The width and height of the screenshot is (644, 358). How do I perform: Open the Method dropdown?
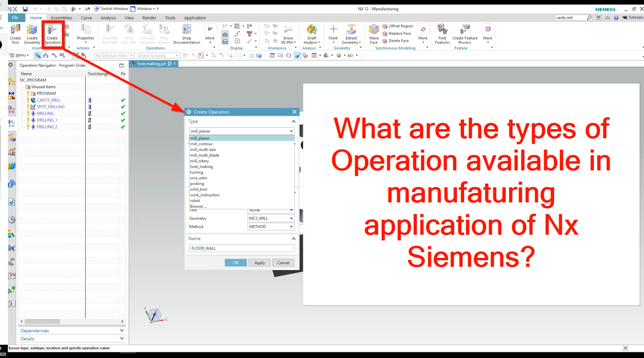[271, 227]
